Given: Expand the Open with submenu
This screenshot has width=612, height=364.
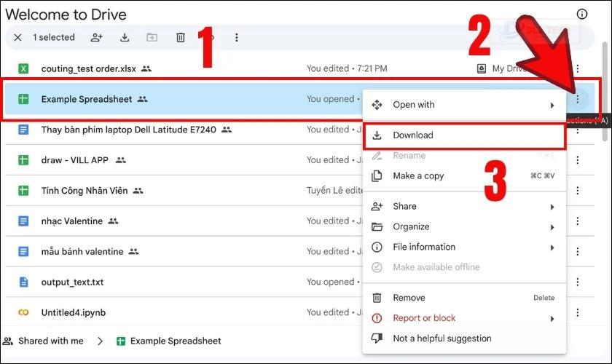Looking at the screenshot, I should [x=465, y=105].
